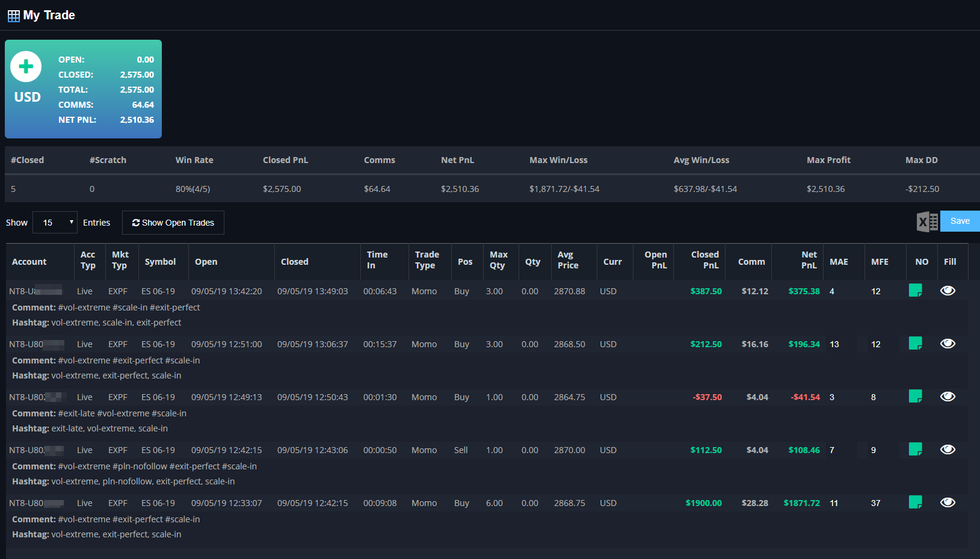View fills for the $1900.00 trade

coord(948,502)
